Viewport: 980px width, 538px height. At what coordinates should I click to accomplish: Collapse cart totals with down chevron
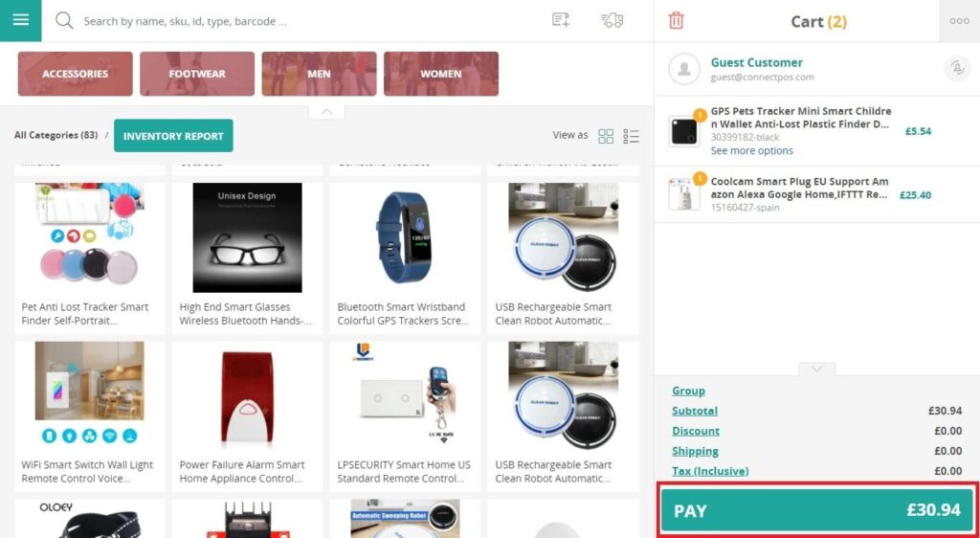point(816,369)
